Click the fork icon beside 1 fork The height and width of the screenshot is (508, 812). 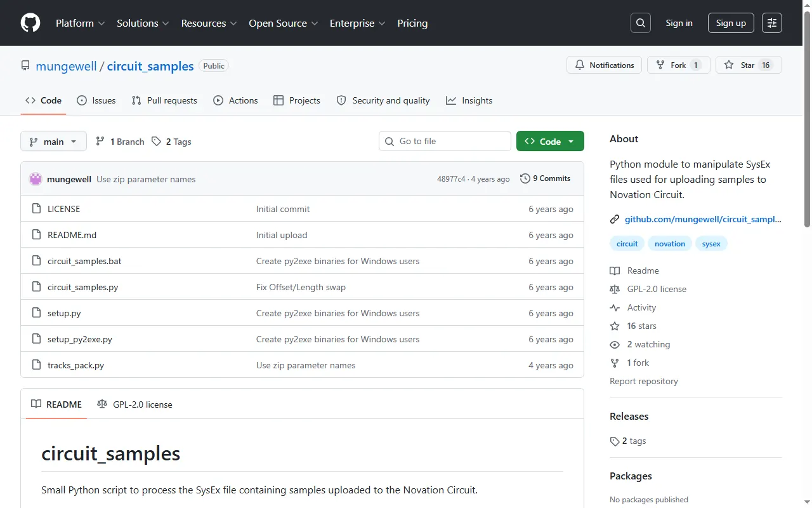[615, 363]
